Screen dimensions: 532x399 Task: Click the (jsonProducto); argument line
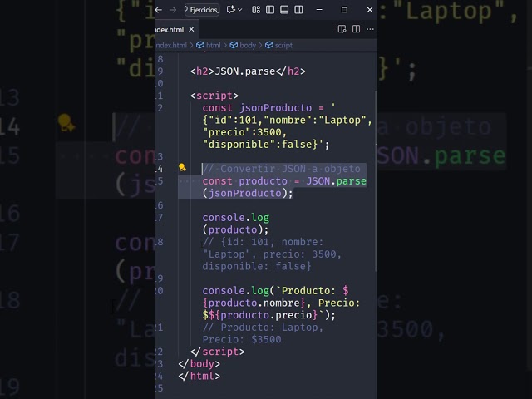pyautogui.click(x=248, y=193)
